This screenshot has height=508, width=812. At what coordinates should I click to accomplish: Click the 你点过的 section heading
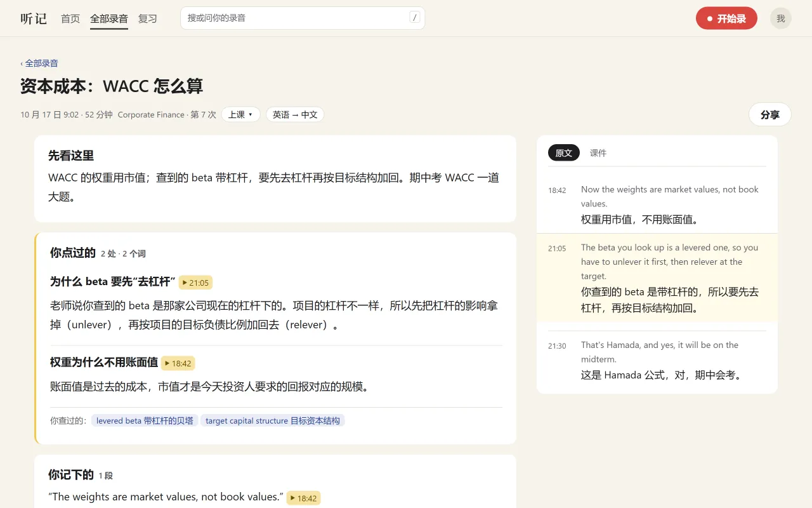(x=73, y=253)
